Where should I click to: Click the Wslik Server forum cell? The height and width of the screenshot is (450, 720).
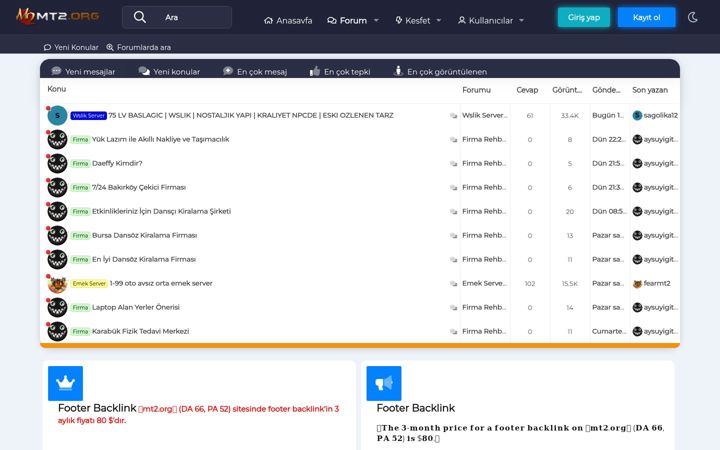click(485, 115)
